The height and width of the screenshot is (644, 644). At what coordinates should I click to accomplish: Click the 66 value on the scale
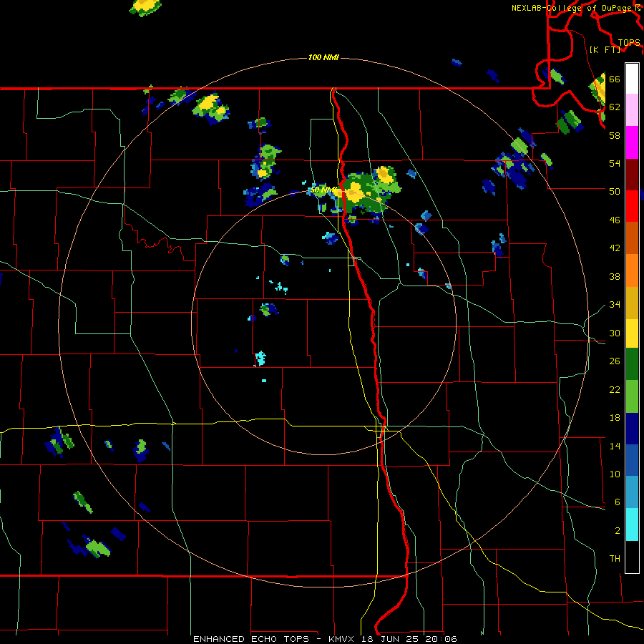(615, 79)
